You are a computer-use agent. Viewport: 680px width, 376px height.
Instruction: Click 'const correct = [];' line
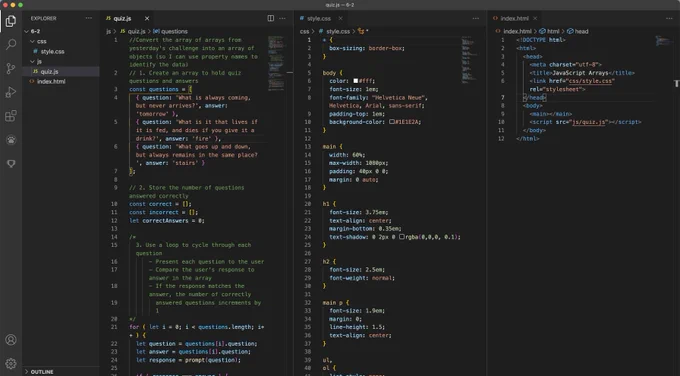click(x=160, y=204)
